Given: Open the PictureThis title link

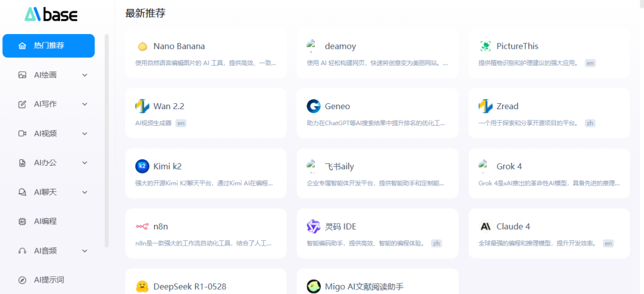Looking at the screenshot, I should click(x=517, y=46).
